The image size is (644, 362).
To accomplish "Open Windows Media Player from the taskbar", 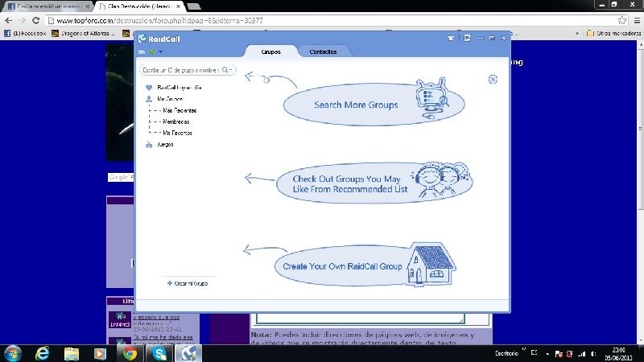I will 100,353.
